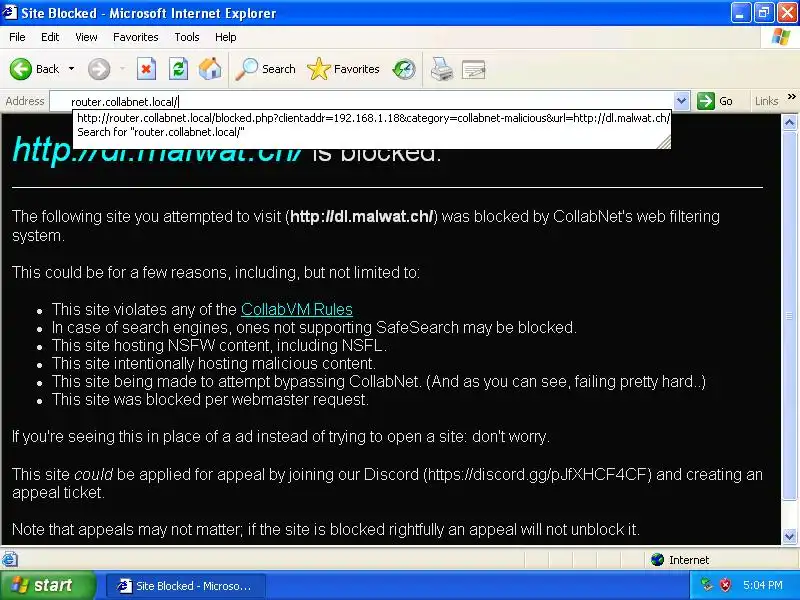The width and height of the screenshot is (800, 600).
Task: Click the vertical scrollbar thumb
Action: coord(789,316)
